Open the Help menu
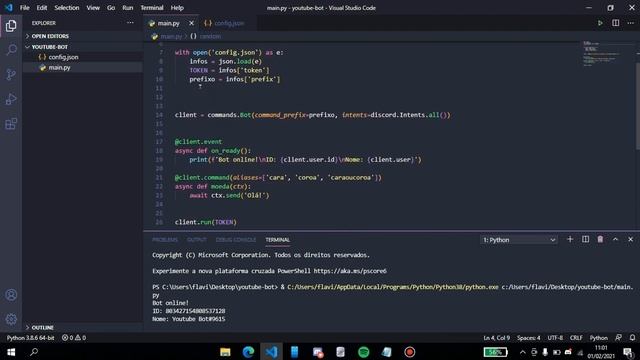 tap(177, 8)
